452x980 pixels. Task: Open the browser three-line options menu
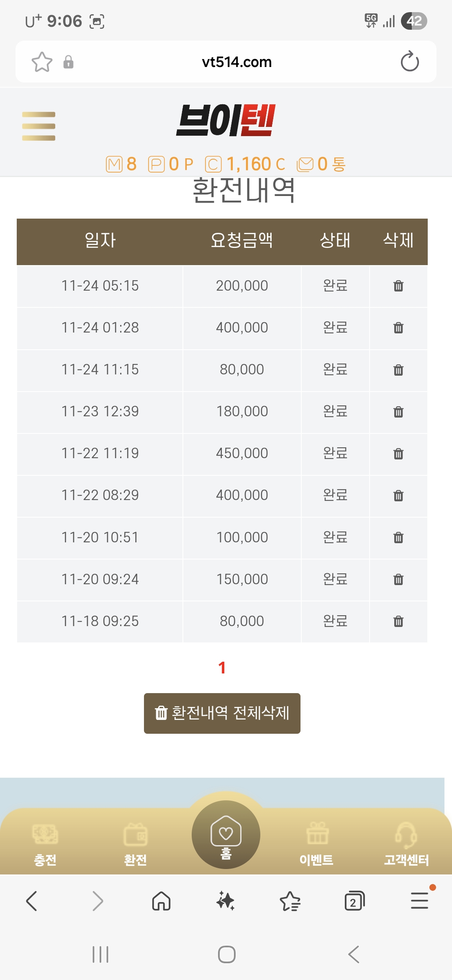419,901
